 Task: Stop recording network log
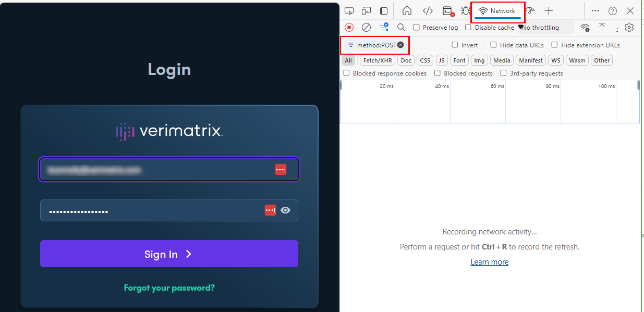click(349, 27)
